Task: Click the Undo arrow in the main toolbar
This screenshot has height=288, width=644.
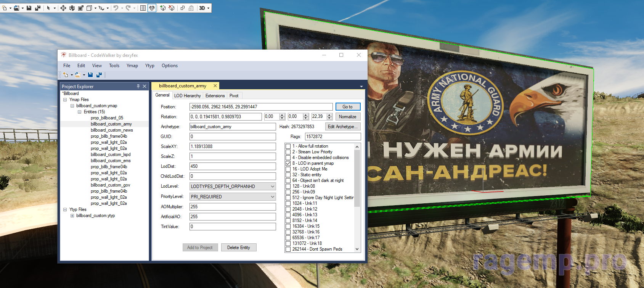Action: [x=116, y=8]
